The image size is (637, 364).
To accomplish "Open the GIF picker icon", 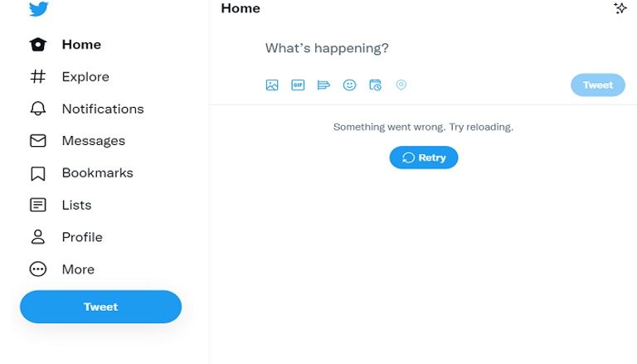I will click(x=298, y=85).
